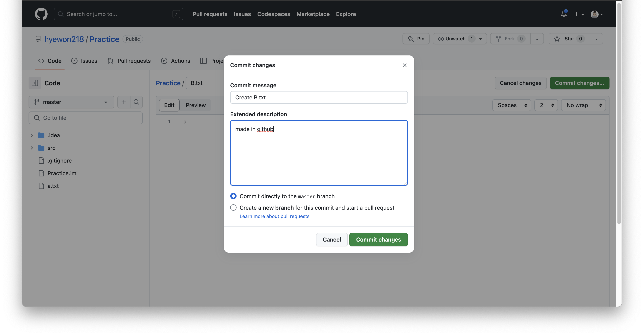Click the .gitignore file icon
The width and height of the screenshot is (644, 336).
41,161
